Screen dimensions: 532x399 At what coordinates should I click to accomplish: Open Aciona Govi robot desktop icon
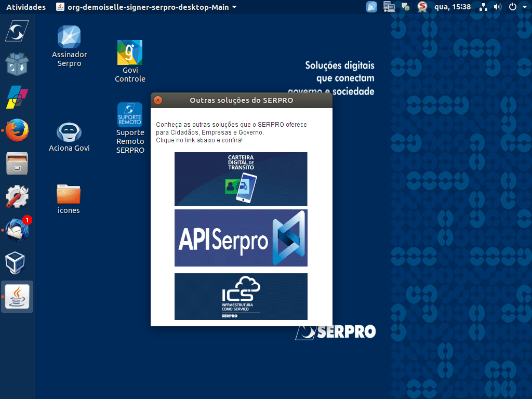[x=69, y=137]
